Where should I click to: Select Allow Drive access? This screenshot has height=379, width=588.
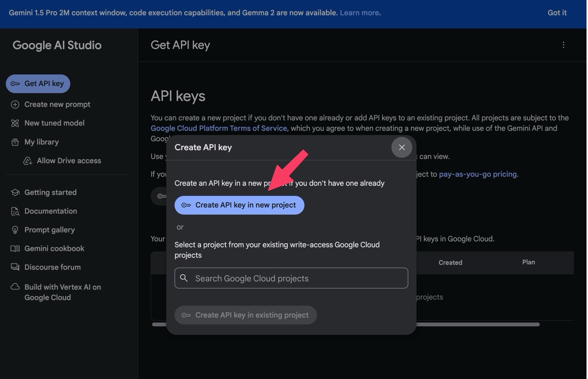coord(69,161)
